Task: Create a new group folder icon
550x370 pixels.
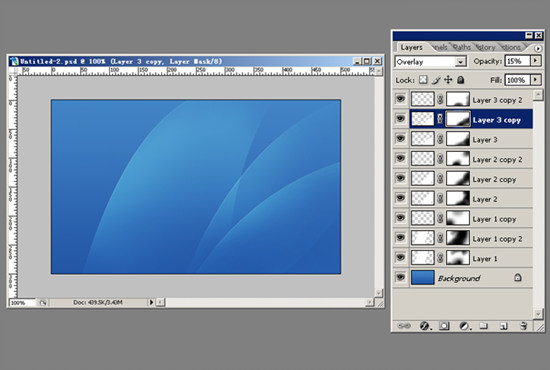Action: (x=484, y=326)
